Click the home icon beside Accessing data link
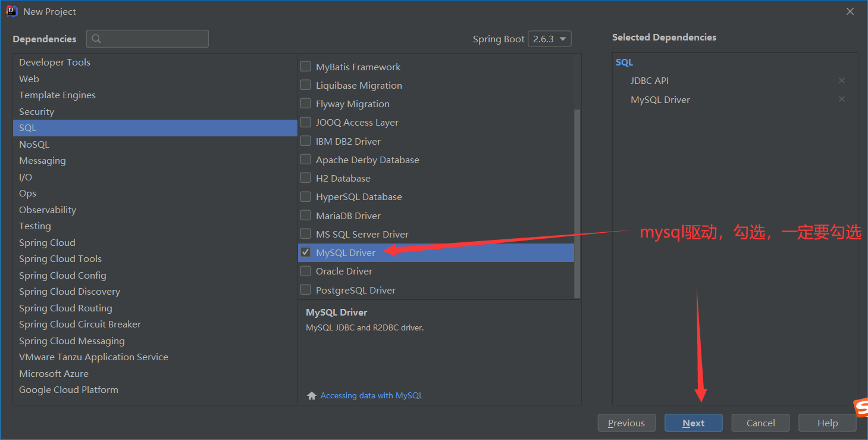 click(x=311, y=395)
